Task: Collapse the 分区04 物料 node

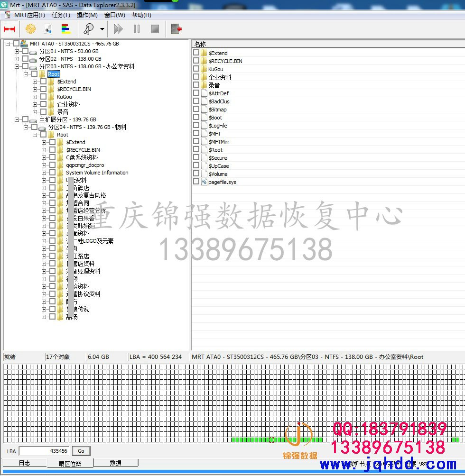Action: point(26,127)
